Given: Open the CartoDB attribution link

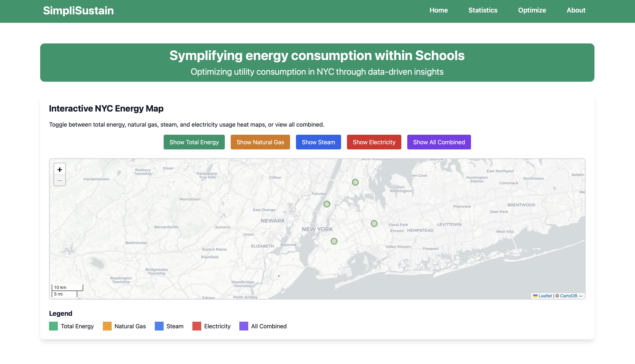Looking at the screenshot, I should click(x=568, y=296).
